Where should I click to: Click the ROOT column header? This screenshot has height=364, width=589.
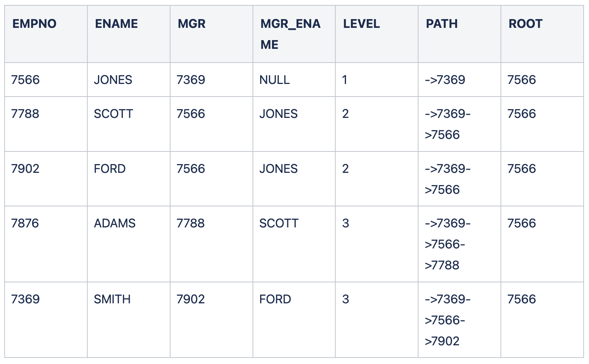click(525, 24)
